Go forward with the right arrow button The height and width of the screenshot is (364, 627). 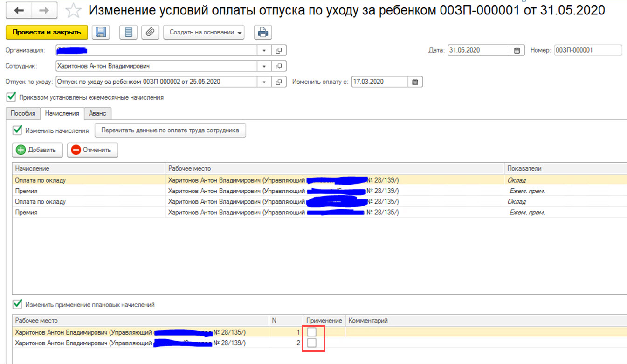click(45, 10)
